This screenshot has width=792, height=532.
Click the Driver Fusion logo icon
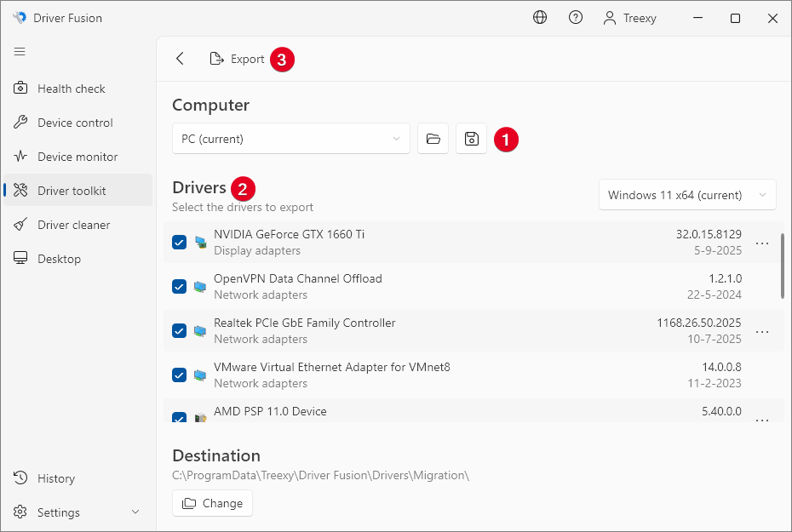click(20, 18)
